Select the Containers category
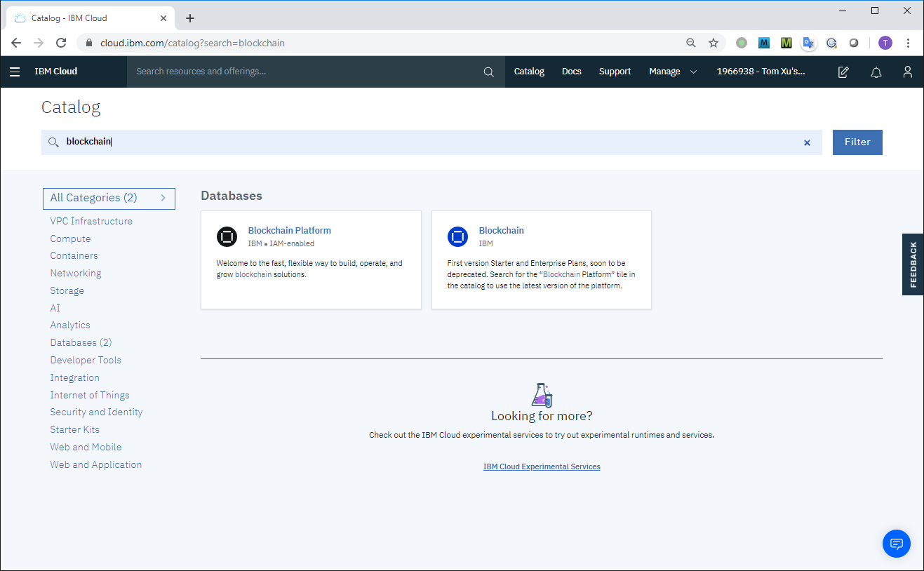 pyautogui.click(x=74, y=256)
